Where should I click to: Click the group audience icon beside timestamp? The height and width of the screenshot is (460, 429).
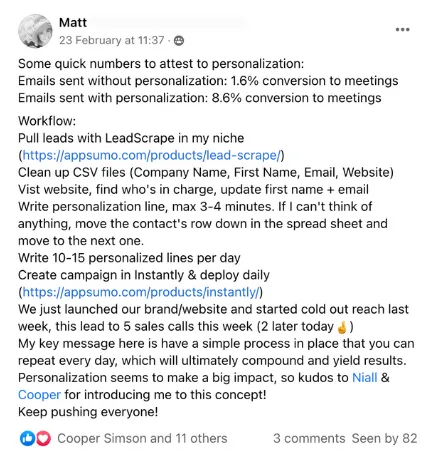(179, 41)
